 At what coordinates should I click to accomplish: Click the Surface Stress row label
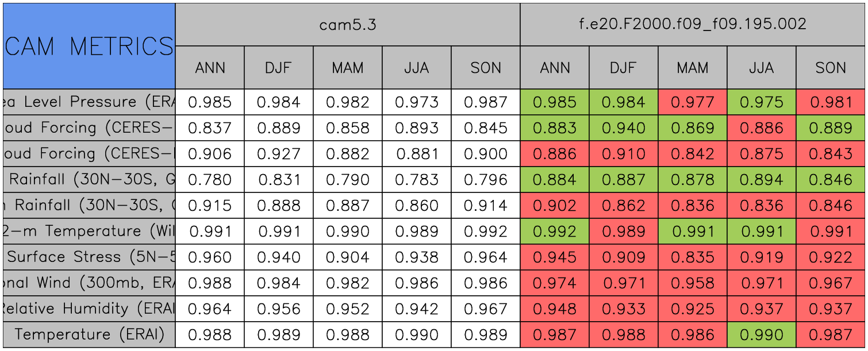pos(89,257)
